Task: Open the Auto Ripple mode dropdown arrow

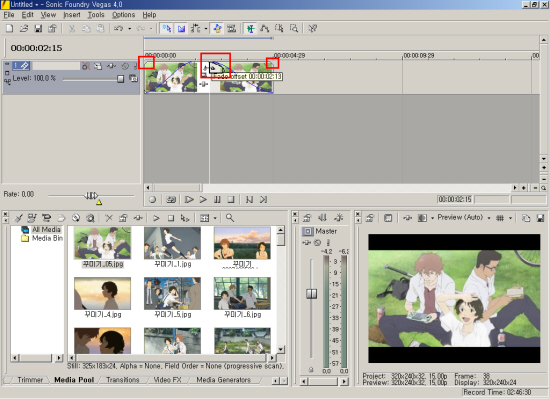Action: [x=206, y=28]
